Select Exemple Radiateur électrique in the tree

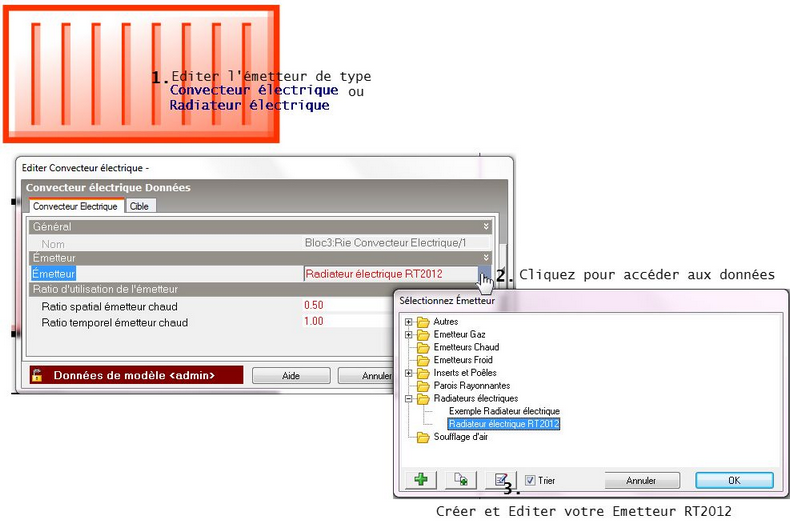click(504, 411)
